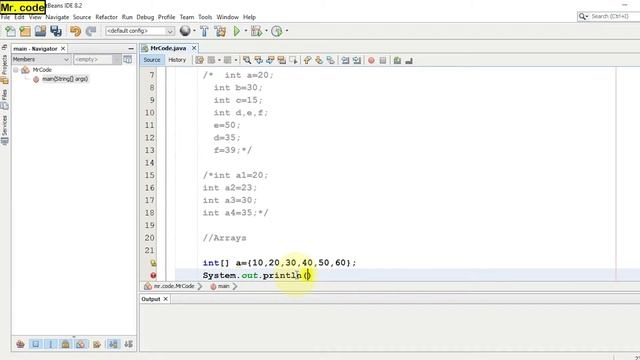Select the MrCode.java editor tab
Image resolution: width=640 pixels, height=360 pixels.
pos(168,48)
